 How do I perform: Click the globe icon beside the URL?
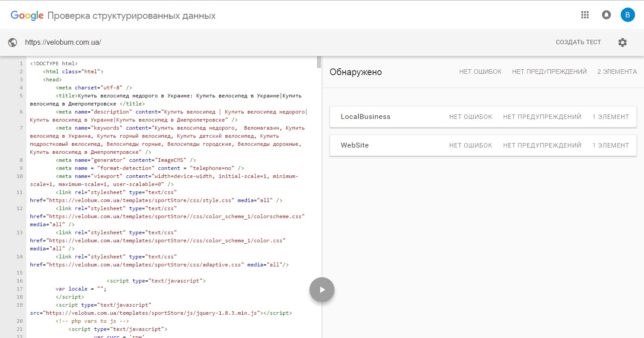13,42
